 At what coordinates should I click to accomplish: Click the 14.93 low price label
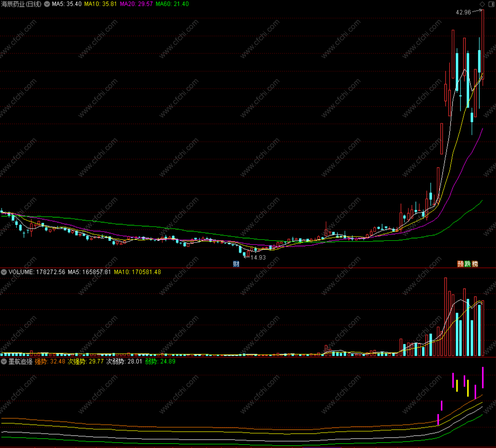[258, 257]
